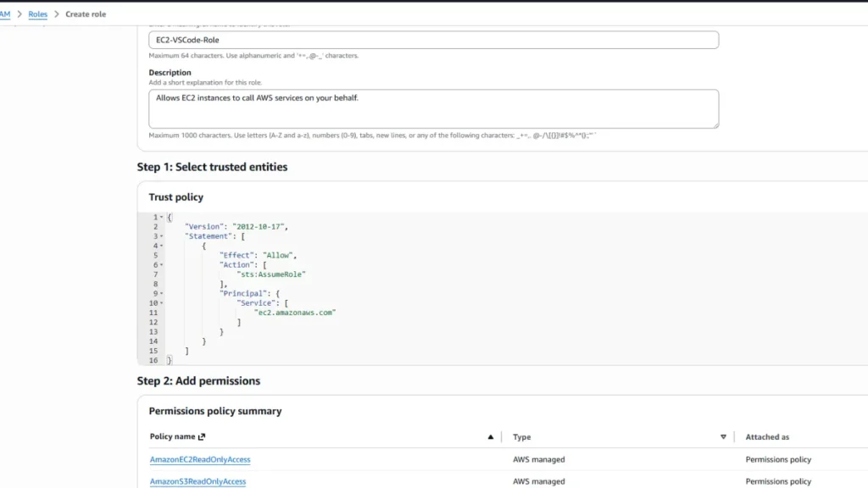Click the Type column sort arrow
The image size is (868, 488).
[x=723, y=437]
